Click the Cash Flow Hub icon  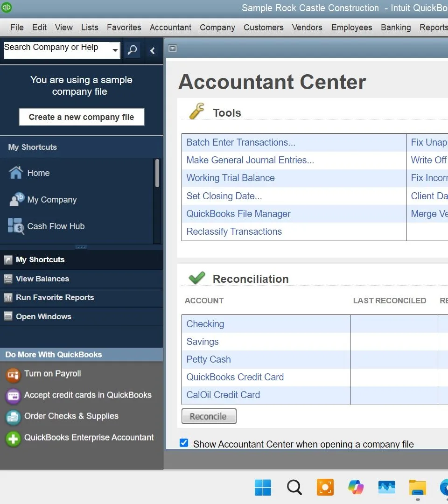(16, 226)
